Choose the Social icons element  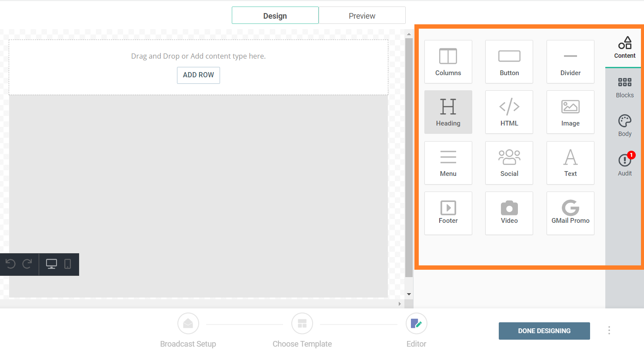click(509, 162)
